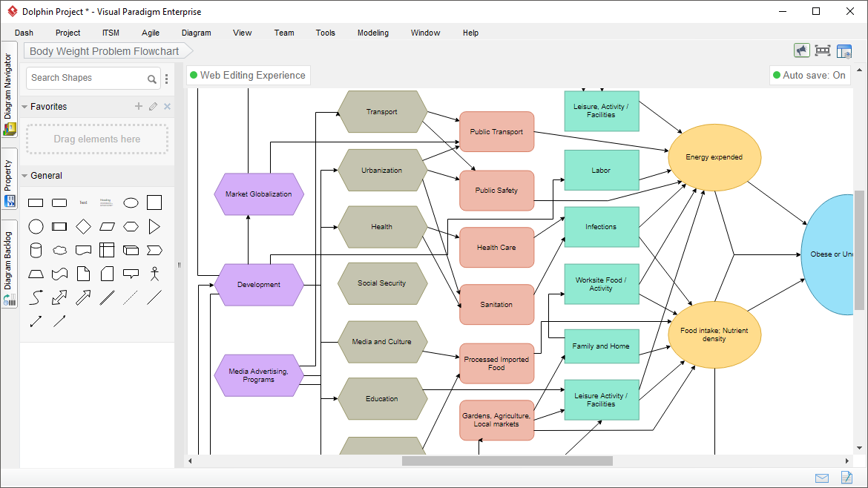Choose the callout speech bubble shape

point(131,274)
